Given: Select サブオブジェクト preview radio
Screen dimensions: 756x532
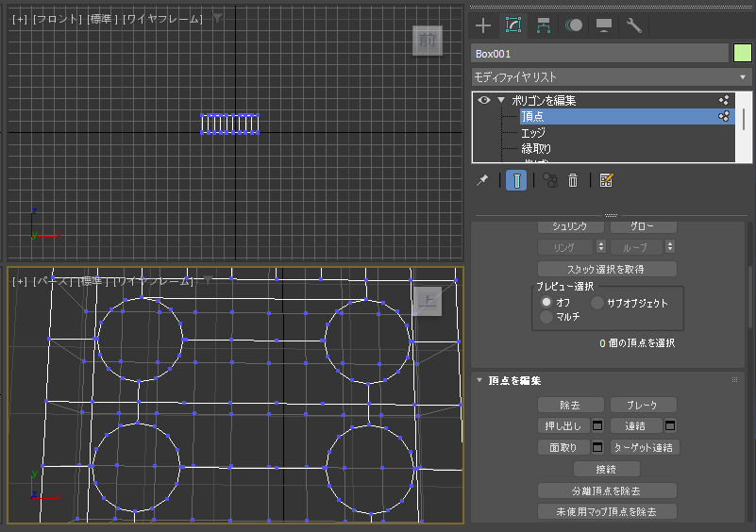Looking at the screenshot, I should pos(597,303).
